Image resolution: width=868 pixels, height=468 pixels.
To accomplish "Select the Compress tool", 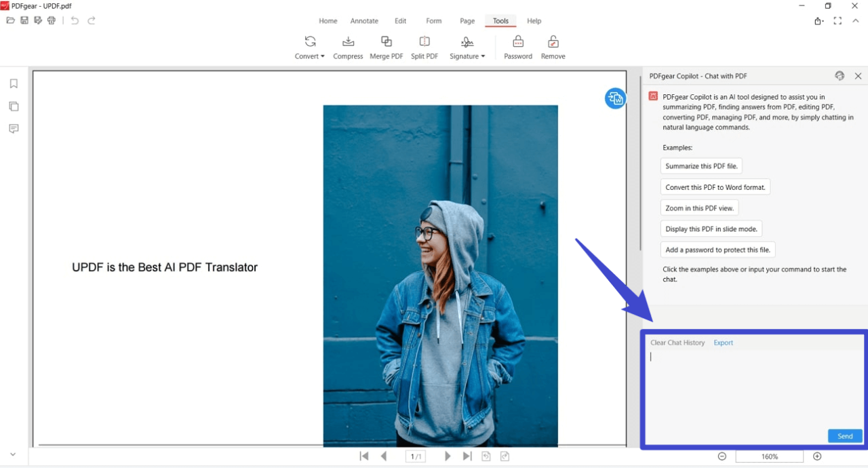I will point(348,46).
